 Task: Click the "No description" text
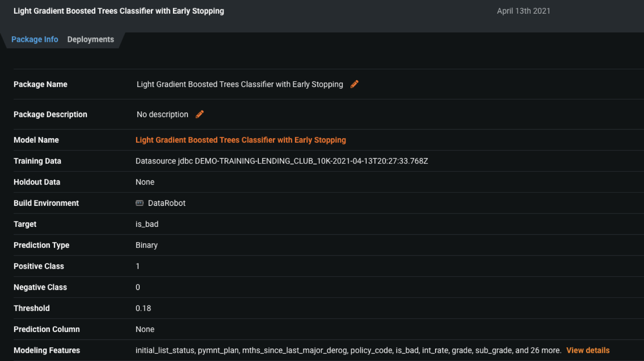[x=162, y=114]
